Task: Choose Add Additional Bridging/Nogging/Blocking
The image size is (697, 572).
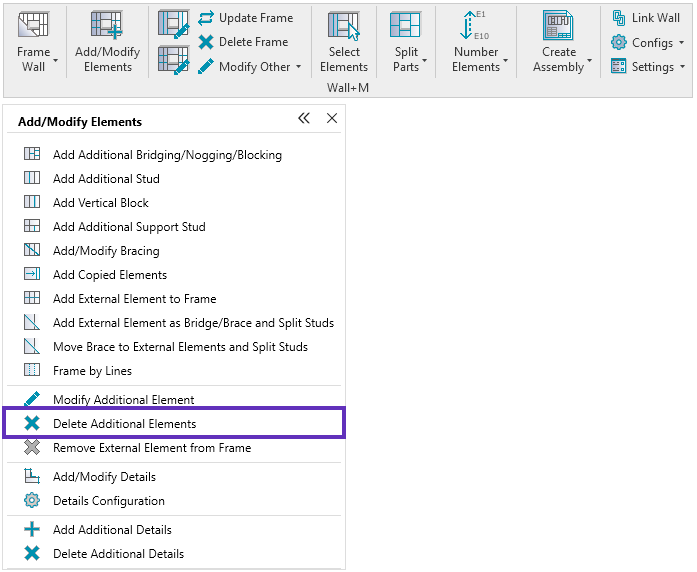Action: [x=167, y=155]
